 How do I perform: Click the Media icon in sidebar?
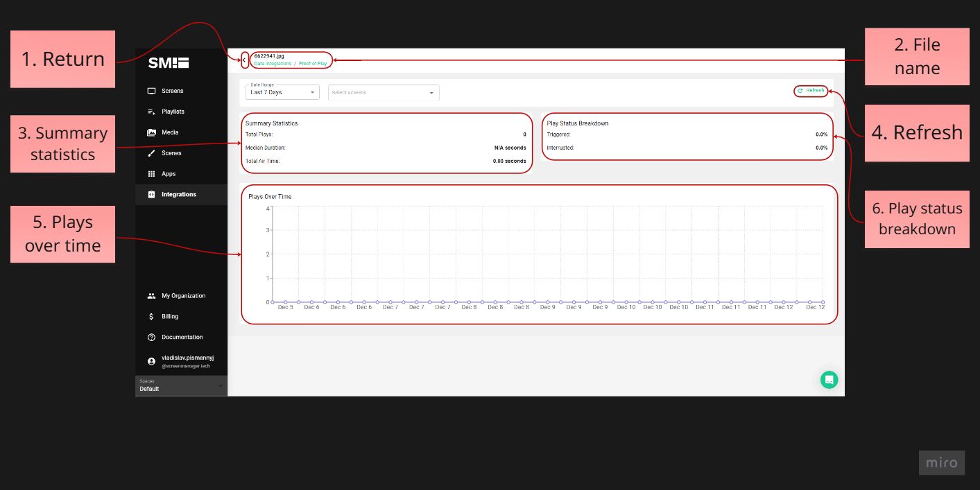[x=151, y=132]
